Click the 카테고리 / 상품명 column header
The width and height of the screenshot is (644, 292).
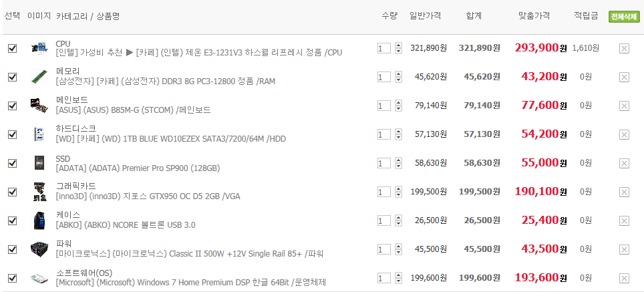click(88, 17)
